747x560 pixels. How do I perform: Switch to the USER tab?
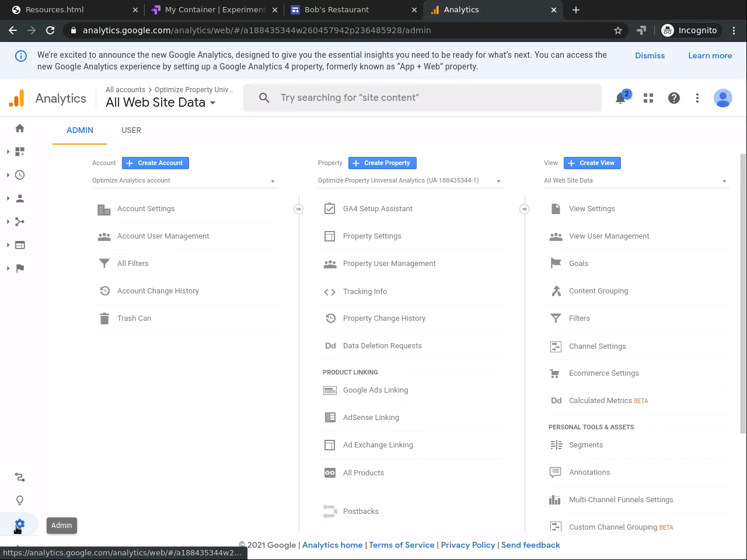pos(131,130)
